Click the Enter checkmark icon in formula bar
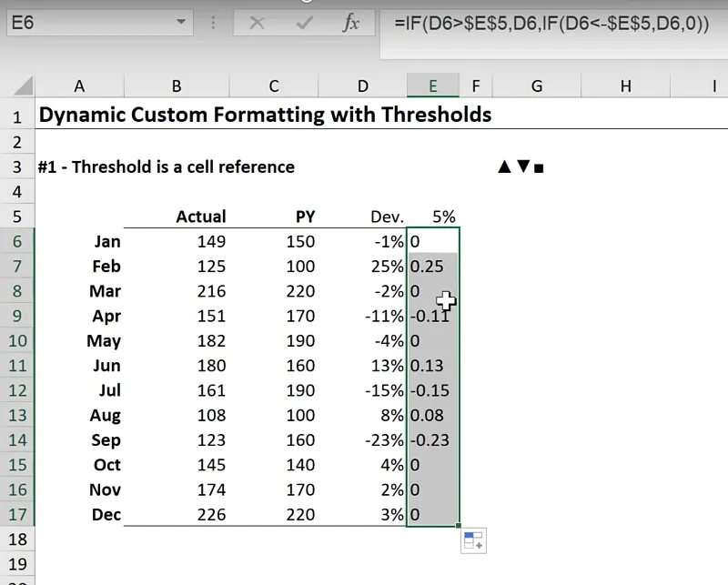The width and height of the screenshot is (728, 585). point(304,24)
